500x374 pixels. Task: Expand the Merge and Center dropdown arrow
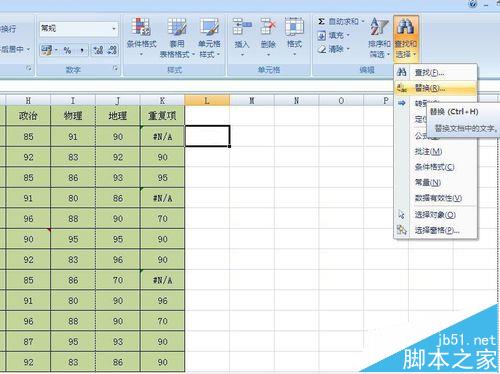click(x=28, y=49)
